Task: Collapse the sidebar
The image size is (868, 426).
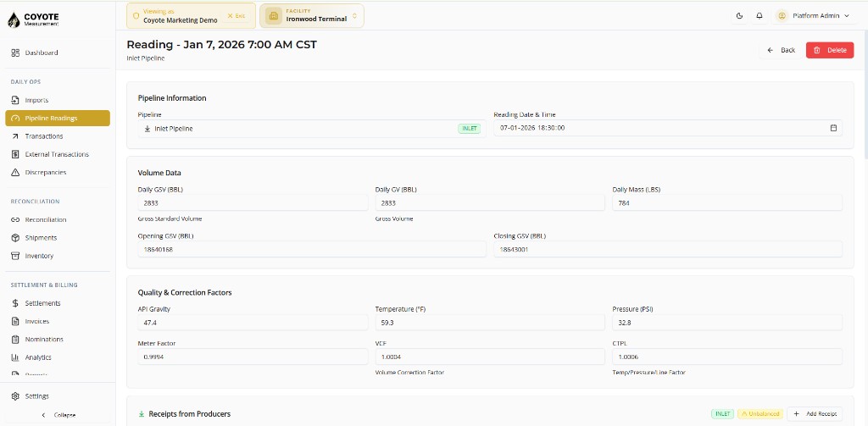Action: click(58, 415)
